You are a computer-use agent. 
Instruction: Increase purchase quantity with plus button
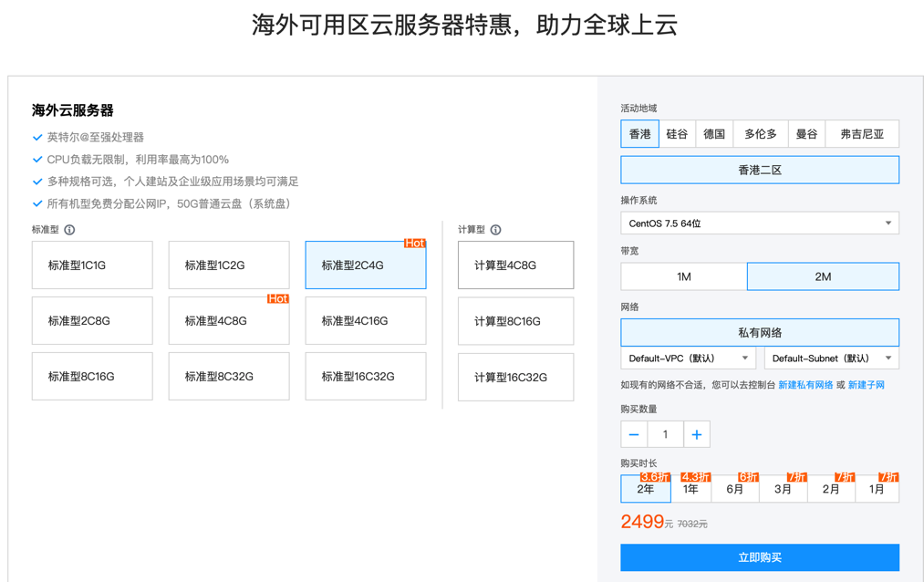[x=696, y=434]
